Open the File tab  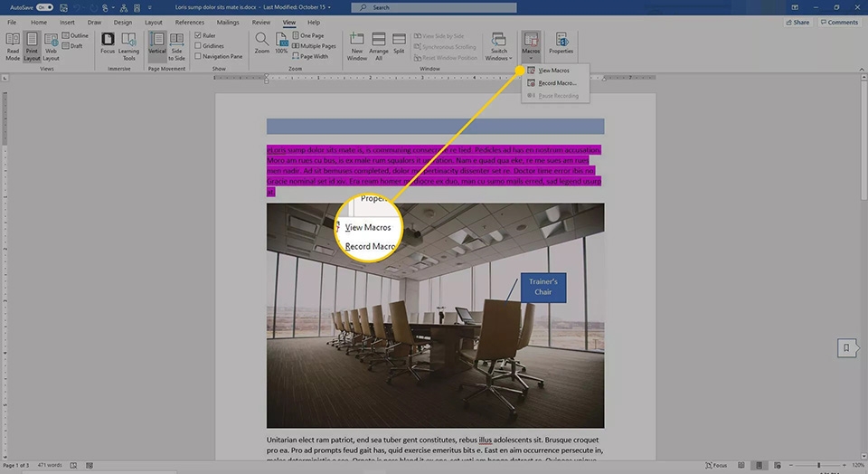(x=12, y=22)
